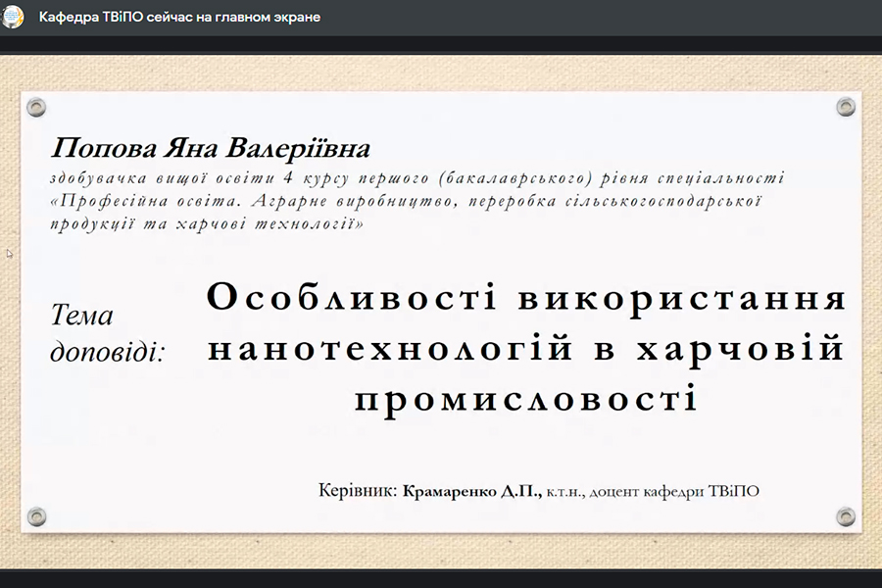The height and width of the screenshot is (588, 882).
Task: Click the word 'промисловості' in title
Action: coord(526,400)
